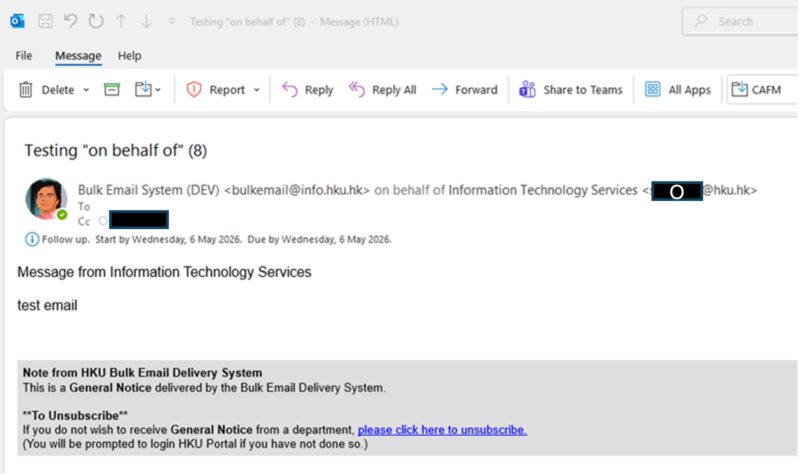The height and width of the screenshot is (475, 800).
Task: Click the Reply button
Action: pyautogui.click(x=308, y=90)
